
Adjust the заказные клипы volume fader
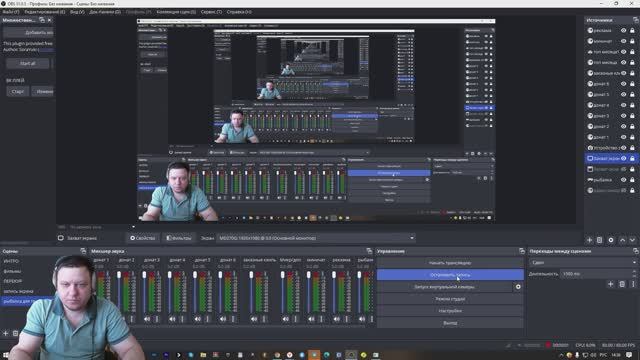click(251, 275)
